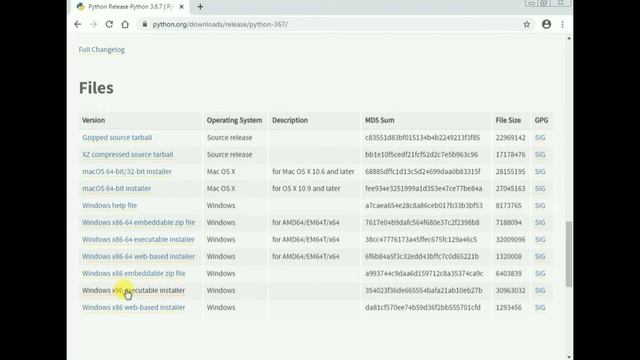Viewport: 640px width, 360px height.
Task: Download Windows x86-64 embeddable zip file
Action: (138, 222)
